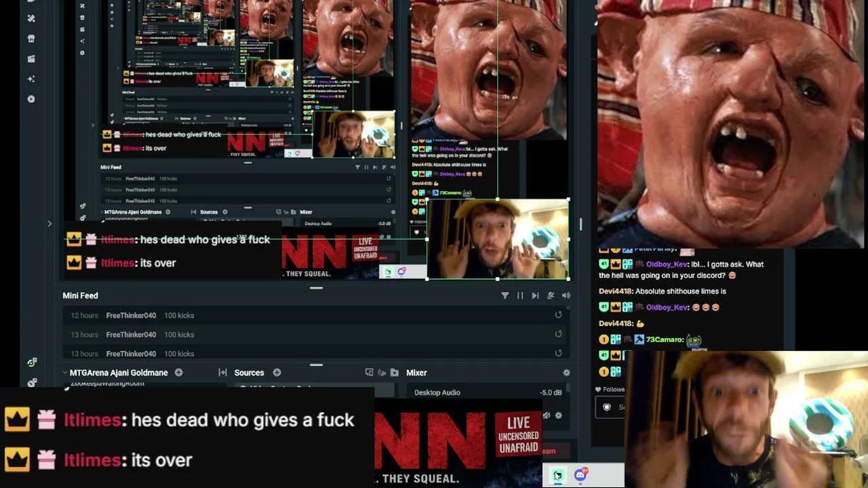Viewport: 868px width, 488px height.
Task: Click the shield icon button below Followers
Action: tap(607, 407)
